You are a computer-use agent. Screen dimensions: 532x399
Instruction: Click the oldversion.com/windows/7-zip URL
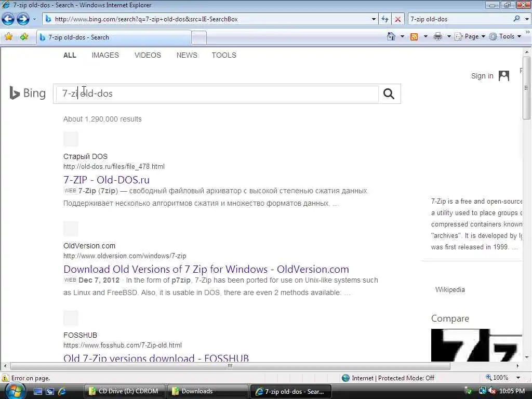125,256
